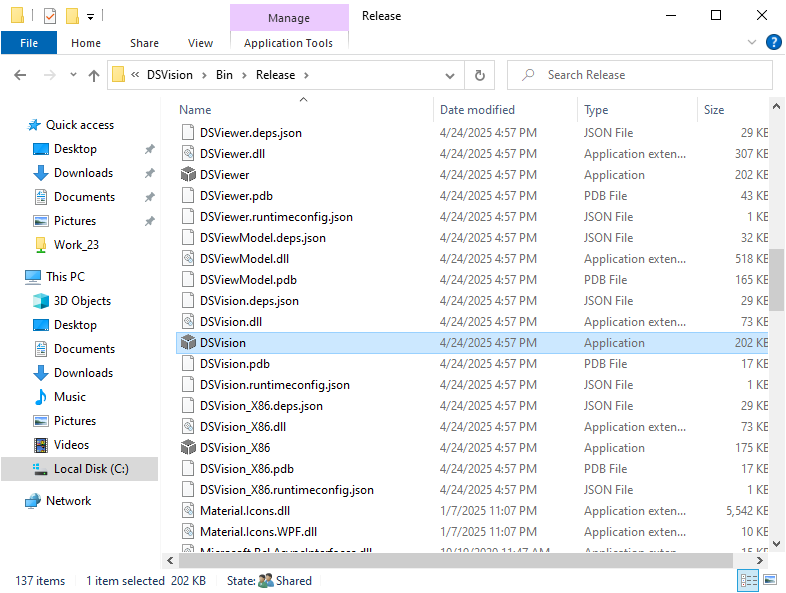Click the Material.Icons.dll file icon

pos(188,510)
